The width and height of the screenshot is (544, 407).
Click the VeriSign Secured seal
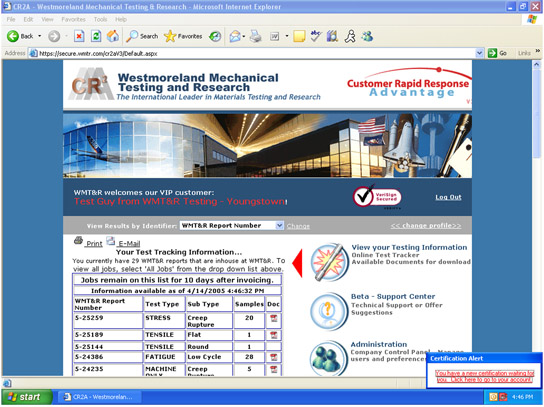click(377, 197)
